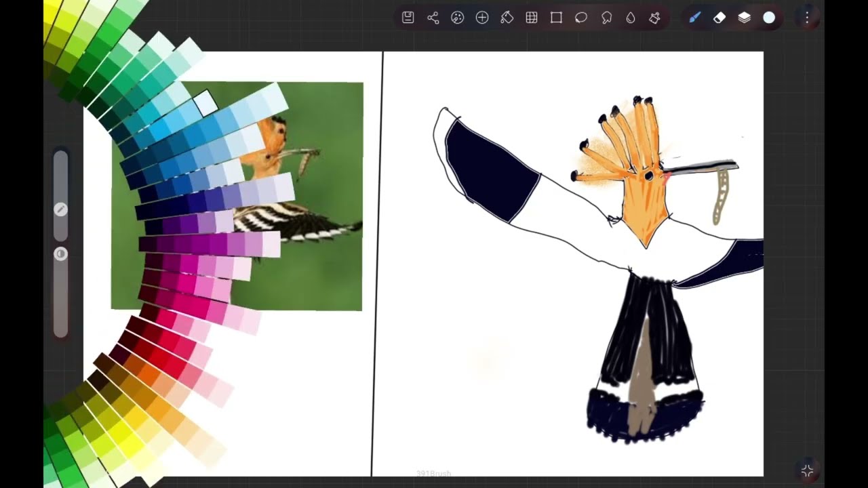Choose the lasso selection tool

(581, 18)
